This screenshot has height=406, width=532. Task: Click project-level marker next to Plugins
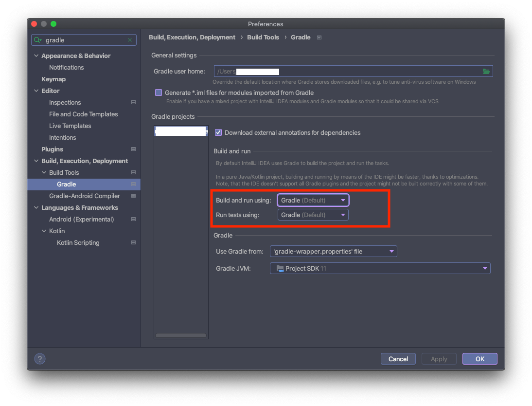tap(133, 149)
